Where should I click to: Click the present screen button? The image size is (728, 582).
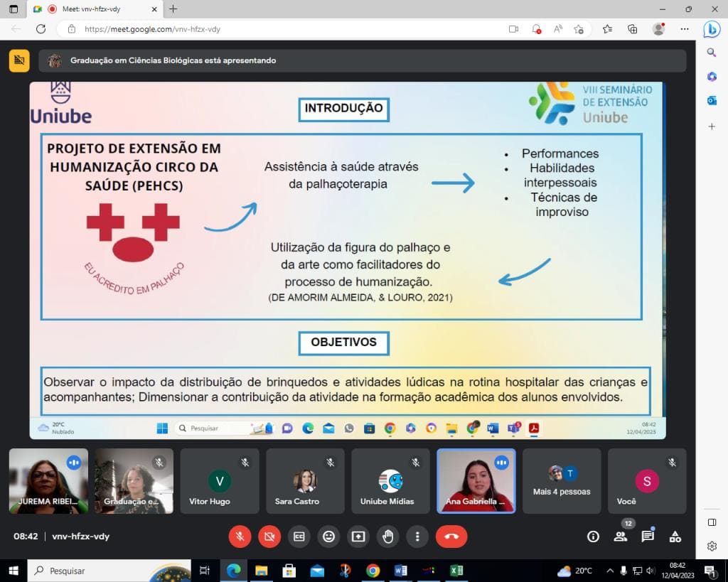click(x=358, y=537)
